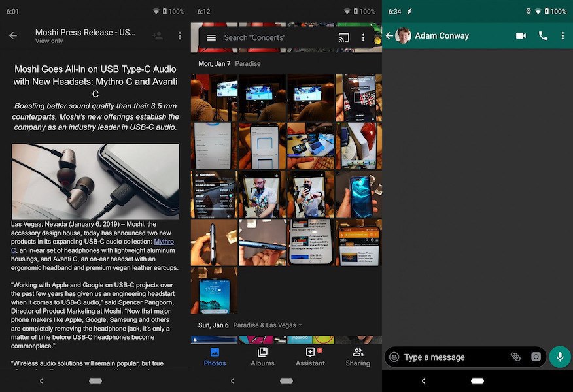Image resolution: width=573 pixels, height=392 pixels.
Task: Open the Mythro C hyperlink
Action: 164,242
